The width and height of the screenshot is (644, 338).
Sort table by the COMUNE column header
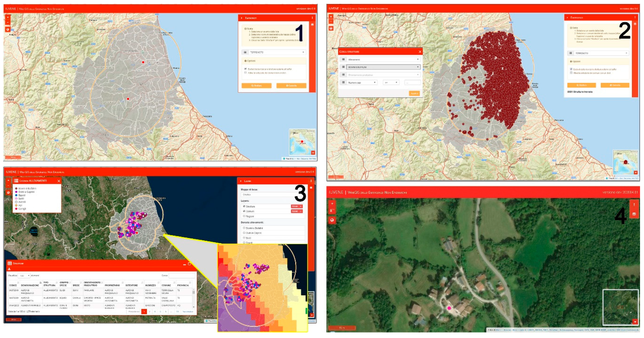(166, 285)
